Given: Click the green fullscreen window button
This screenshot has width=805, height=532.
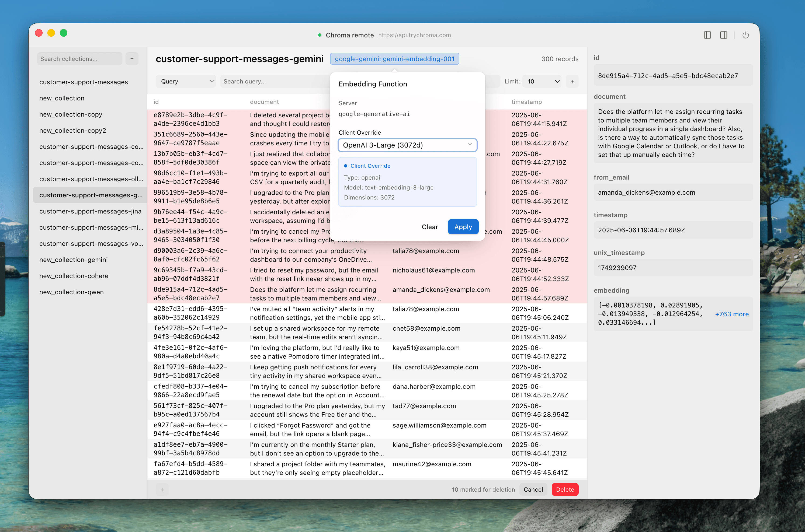Looking at the screenshot, I should coord(64,33).
